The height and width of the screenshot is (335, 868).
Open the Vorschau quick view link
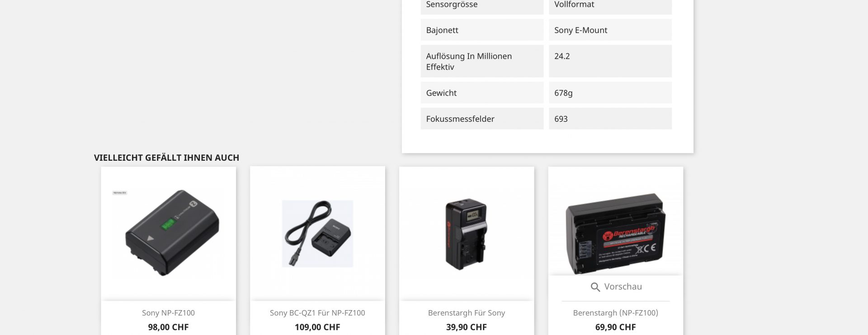616,287
